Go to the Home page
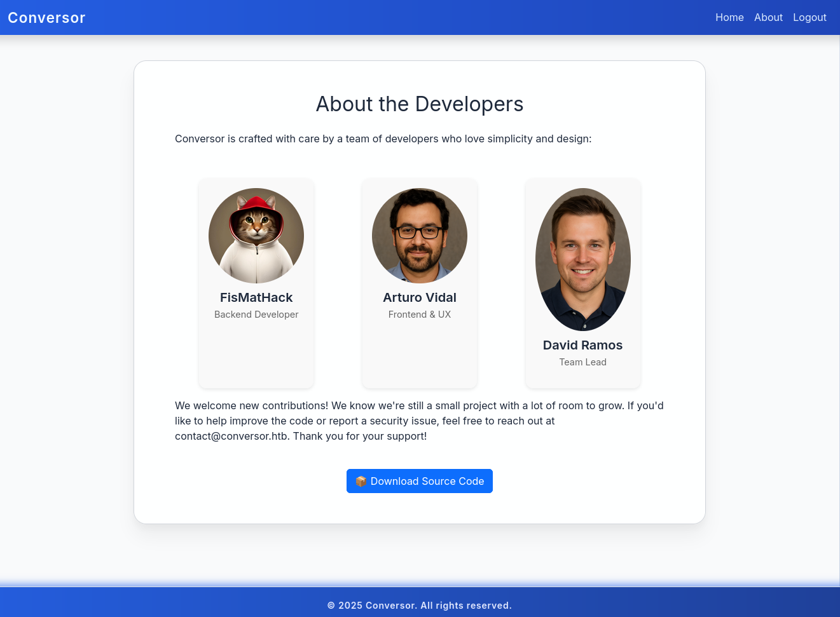The image size is (840, 617). click(x=729, y=17)
